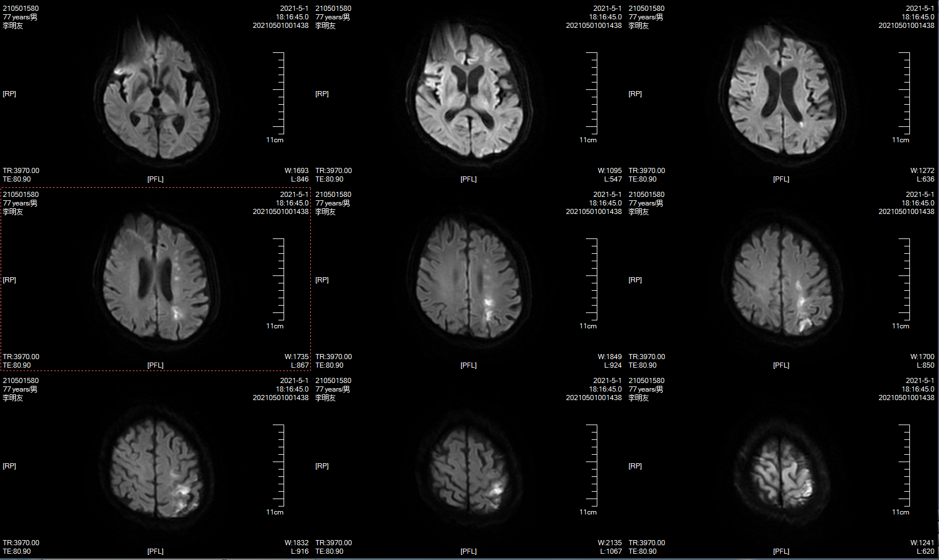Click the window width value W:1735
This screenshot has height=560, width=939.
click(296, 356)
